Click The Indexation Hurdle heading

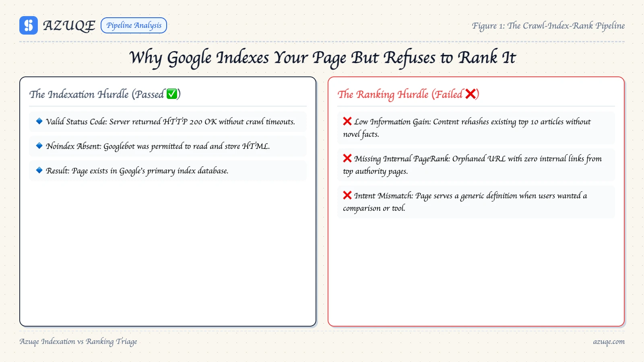point(105,94)
